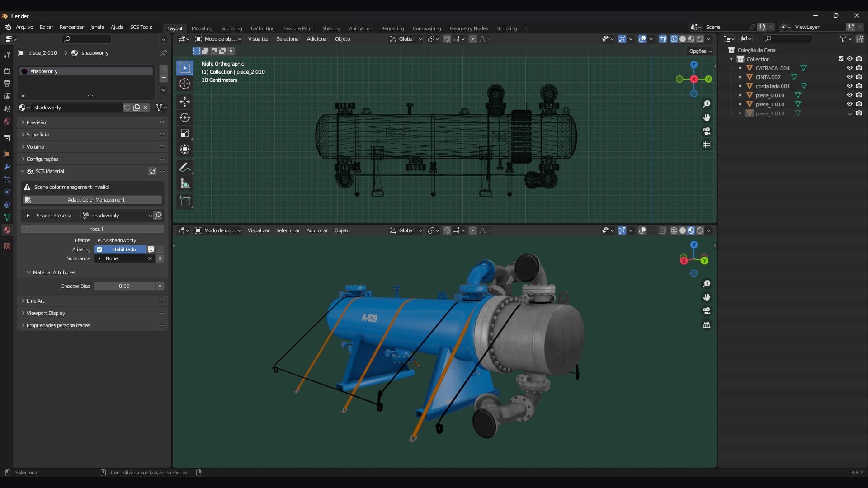Select the Transform tool
Image resolution: width=868 pixels, height=488 pixels.
(185, 149)
